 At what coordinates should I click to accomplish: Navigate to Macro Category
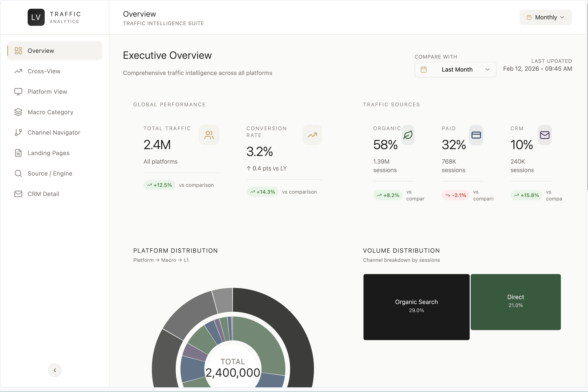(x=55, y=112)
